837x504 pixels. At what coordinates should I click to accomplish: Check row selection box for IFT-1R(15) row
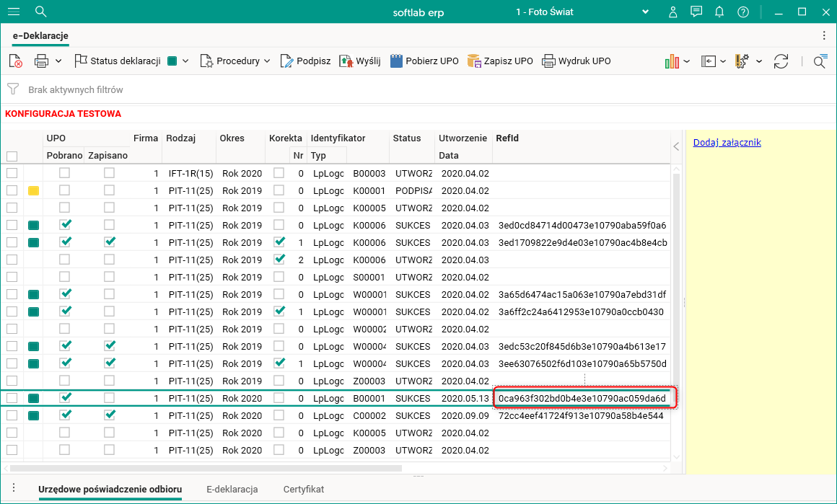click(x=12, y=173)
